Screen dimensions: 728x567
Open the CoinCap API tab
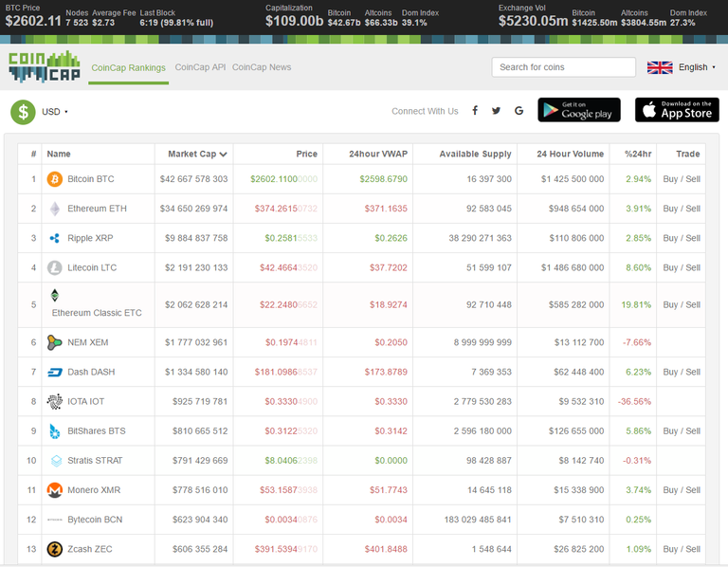pyautogui.click(x=200, y=67)
